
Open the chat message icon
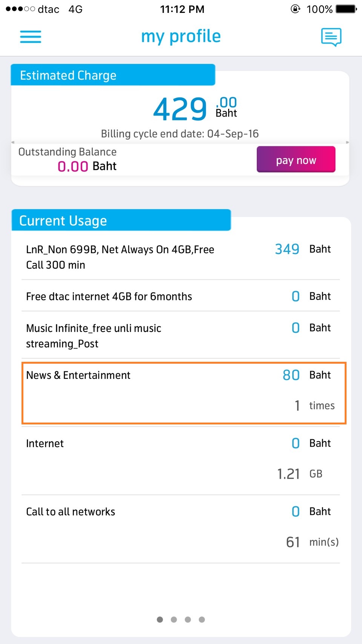[x=331, y=37]
